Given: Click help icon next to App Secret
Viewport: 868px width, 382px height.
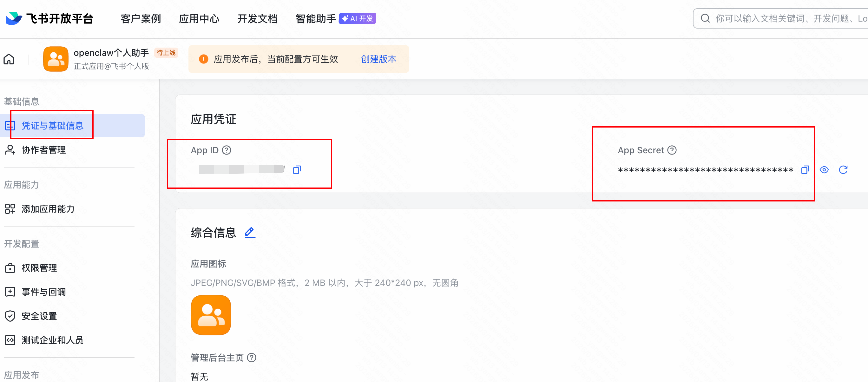Looking at the screenshot, I should coord(672,150).
